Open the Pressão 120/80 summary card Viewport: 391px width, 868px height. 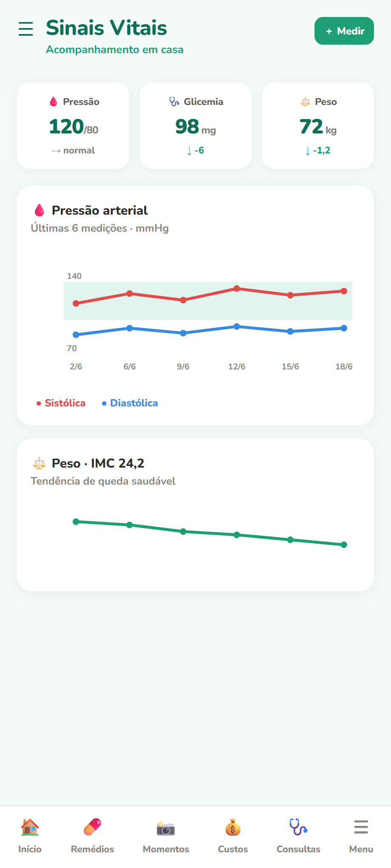click(73, 126)
